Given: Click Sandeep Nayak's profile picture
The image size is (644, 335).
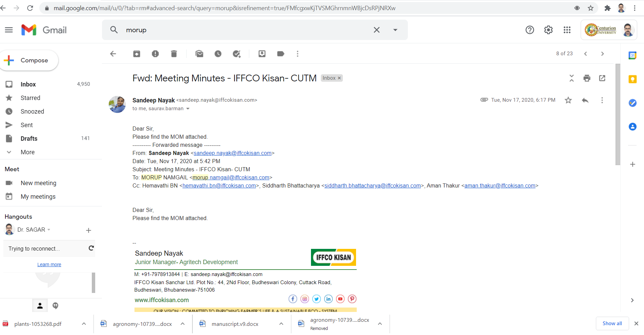Looking at the screenshot, I should (x=117, y=104).
